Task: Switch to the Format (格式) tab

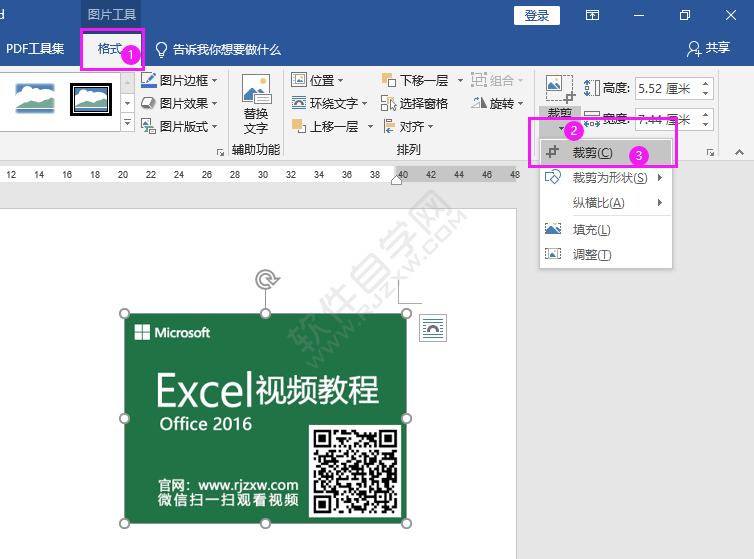Action: pyautogui.click(x=109, y=49)
